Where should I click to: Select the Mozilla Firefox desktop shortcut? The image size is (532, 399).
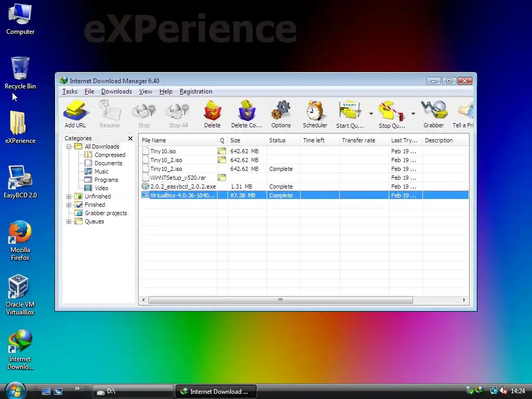20,240
